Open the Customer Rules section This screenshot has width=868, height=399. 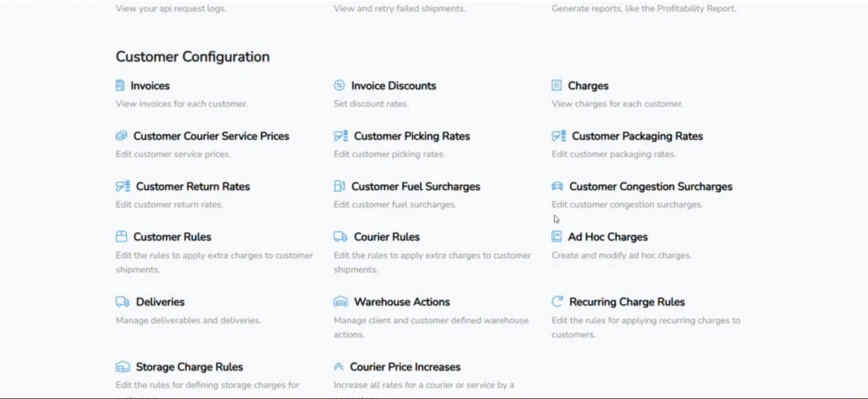pyautogui.click(x=172, y=236)
